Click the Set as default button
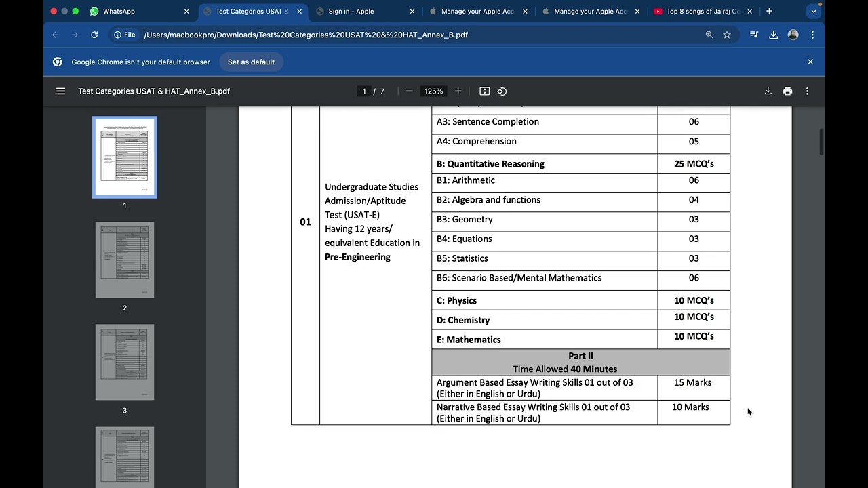The height and width of the screenshot is (488, 868). tap(251, 62)
